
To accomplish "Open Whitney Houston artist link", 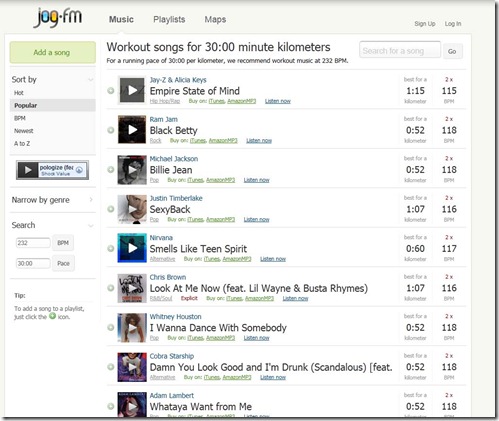I will 175,317.
